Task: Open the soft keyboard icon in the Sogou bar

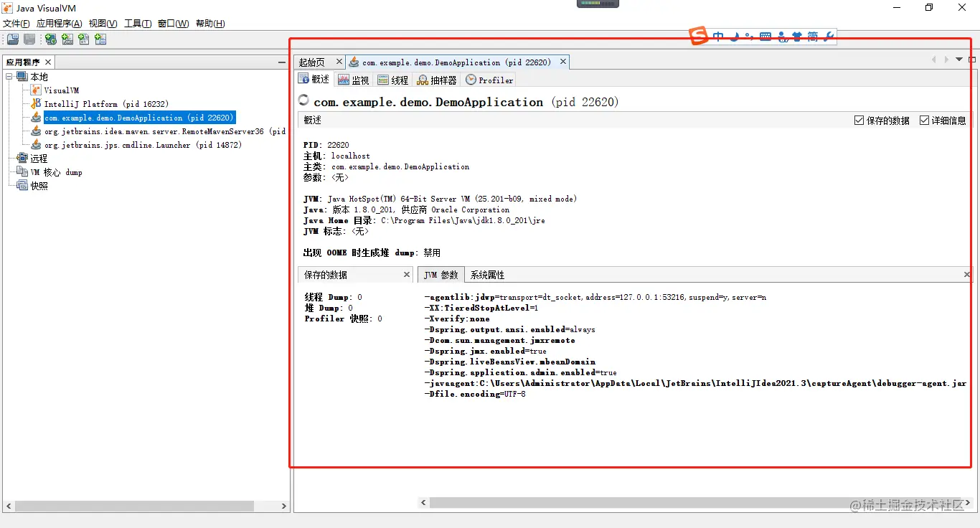Action: coord(765,37)
